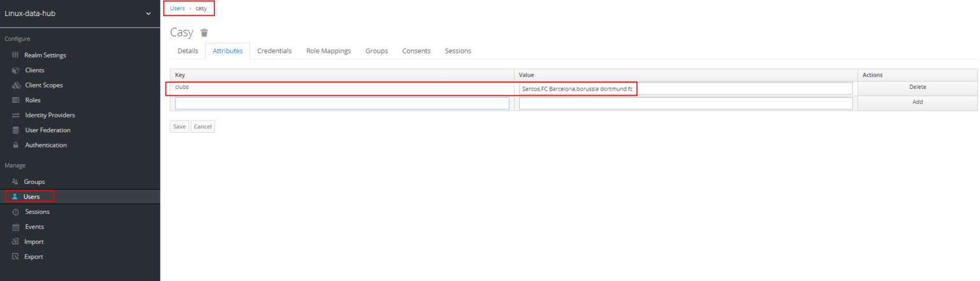
Task: Click the Clients cube icon in sidebar
Action: tap(16, 70)
